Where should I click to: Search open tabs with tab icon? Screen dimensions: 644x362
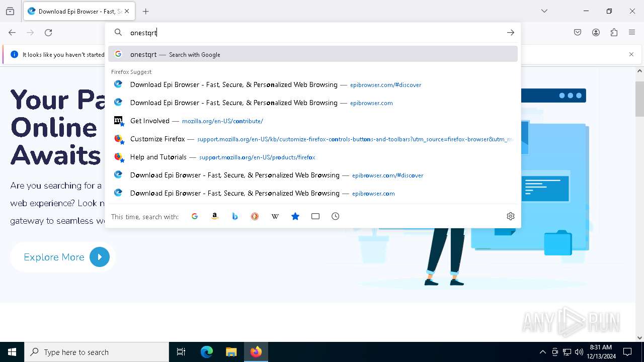coord(315,216)
